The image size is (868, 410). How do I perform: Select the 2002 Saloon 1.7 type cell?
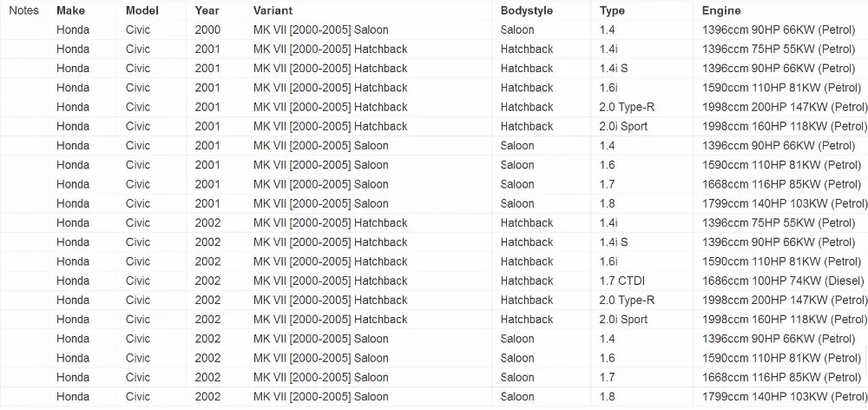608,377
